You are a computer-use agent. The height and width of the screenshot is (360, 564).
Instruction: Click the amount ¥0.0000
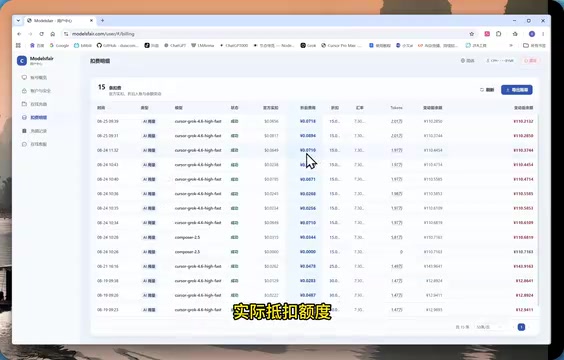308,252
